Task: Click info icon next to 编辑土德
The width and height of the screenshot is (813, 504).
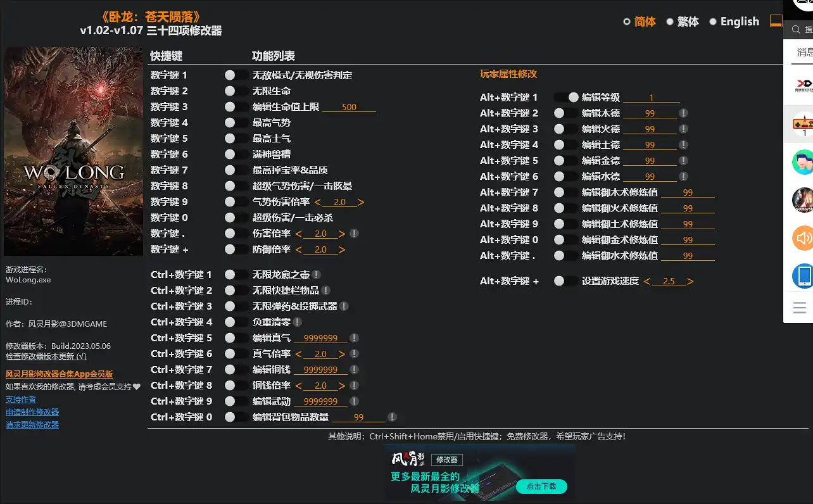Action: (683, 145)
